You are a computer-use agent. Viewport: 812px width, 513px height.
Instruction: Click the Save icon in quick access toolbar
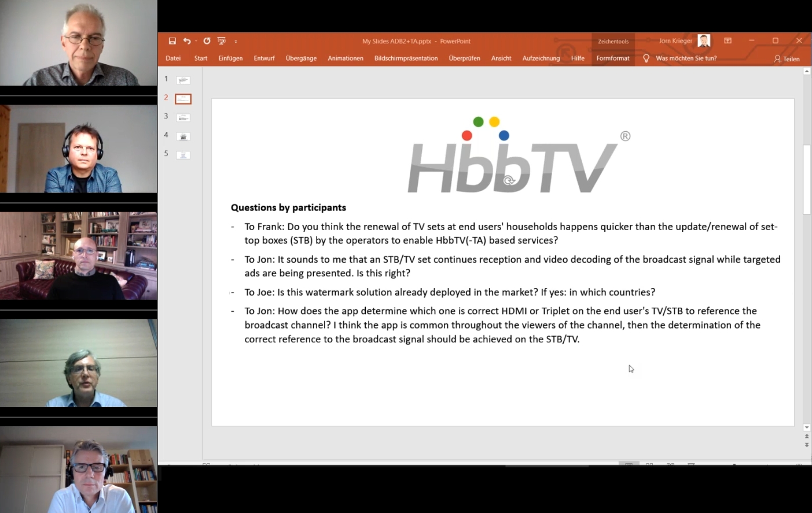click(172, 40)
